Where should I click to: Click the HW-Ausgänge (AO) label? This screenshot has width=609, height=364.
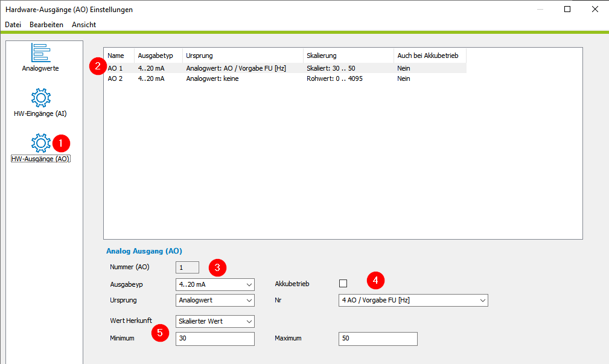pyautogui.click(x=40, y=159)
